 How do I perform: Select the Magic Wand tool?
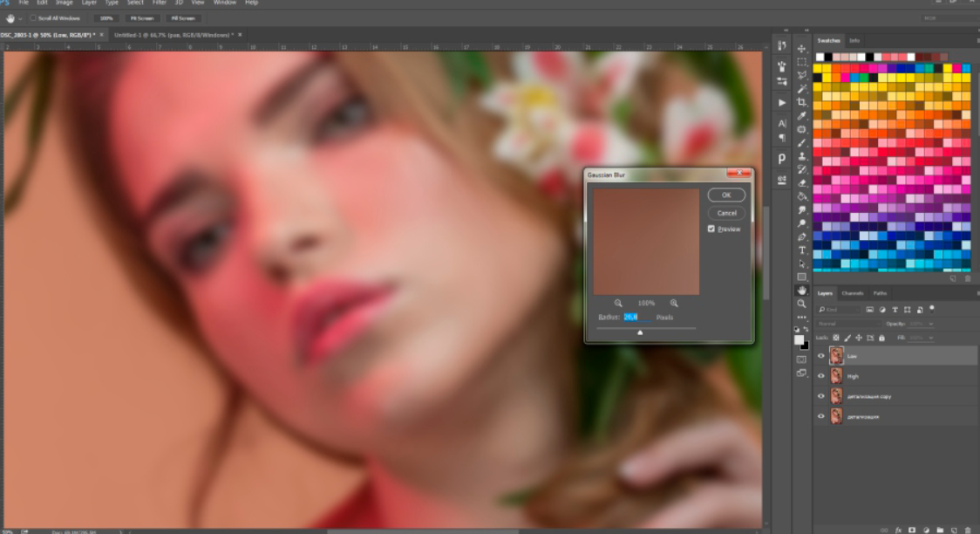[802, 89]
